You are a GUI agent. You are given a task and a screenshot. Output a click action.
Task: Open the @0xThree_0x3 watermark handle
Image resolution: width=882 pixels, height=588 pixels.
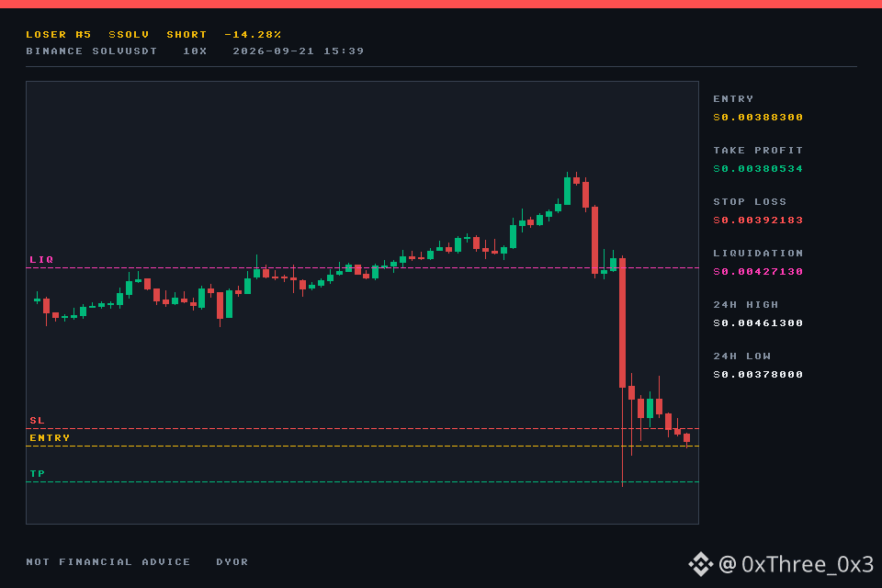pyautogui.click(x=796, y=564)
